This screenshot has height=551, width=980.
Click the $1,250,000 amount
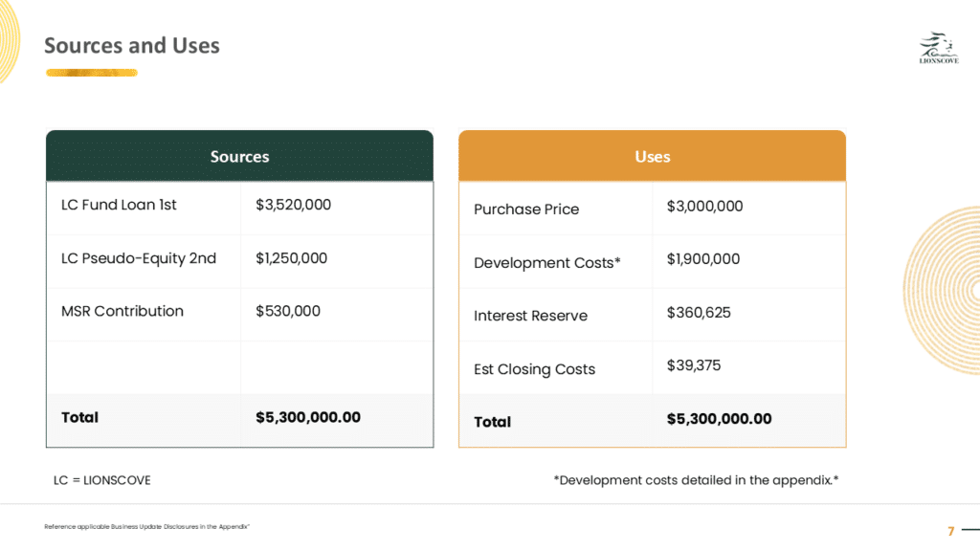coord(291,258)
